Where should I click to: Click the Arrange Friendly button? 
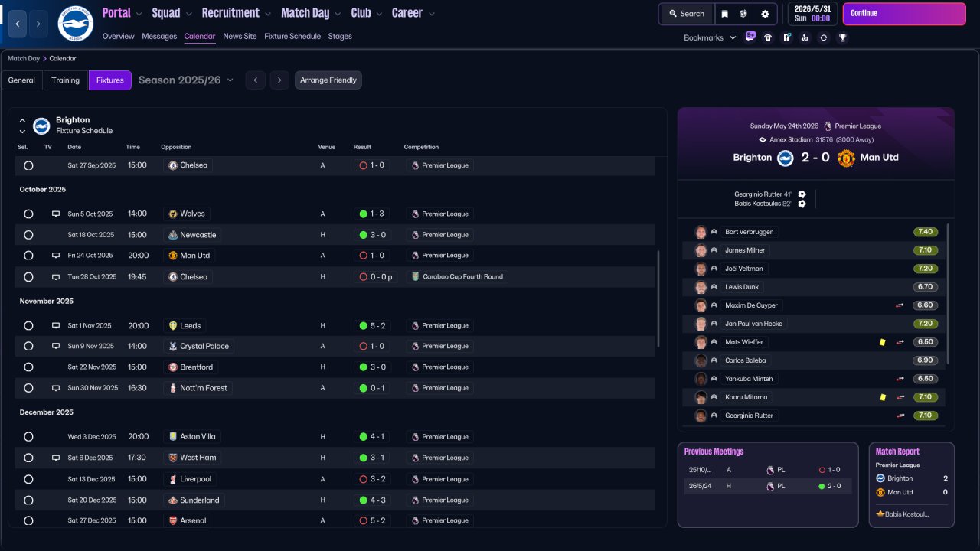tap(328, 80)
